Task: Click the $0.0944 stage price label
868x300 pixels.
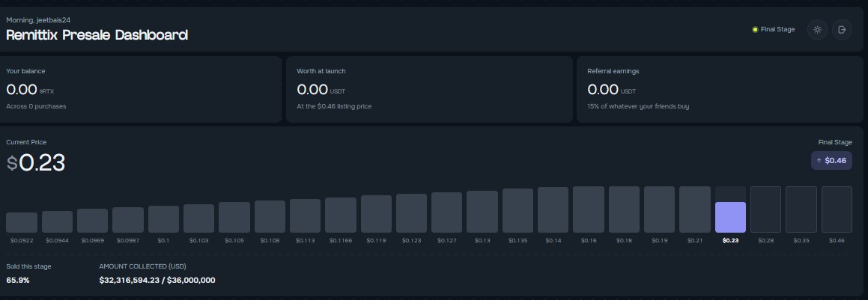Action: pos(57,240)
